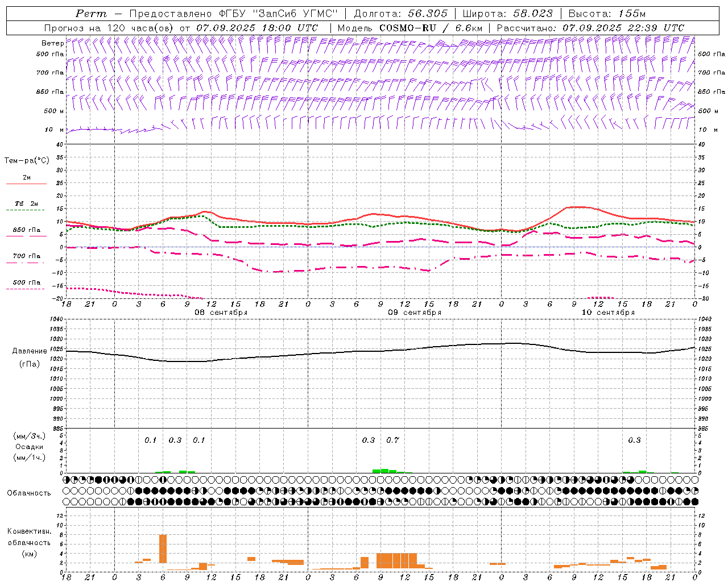Click the "0.3" precipitation value on 10 сентября
Screen dimensions: 728x582
pyautogui.click(x=634, y=440)
